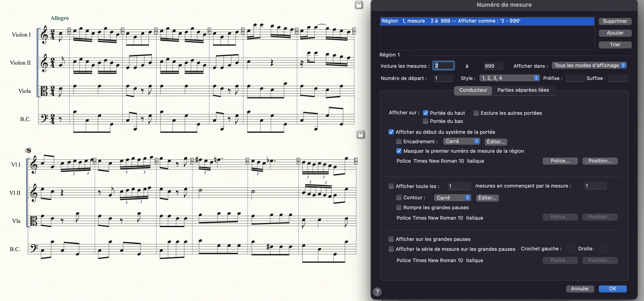The height and width of the screenshot is (301, 644).
Task: Select Région 1 entry in list
Action: pos(487,21)
